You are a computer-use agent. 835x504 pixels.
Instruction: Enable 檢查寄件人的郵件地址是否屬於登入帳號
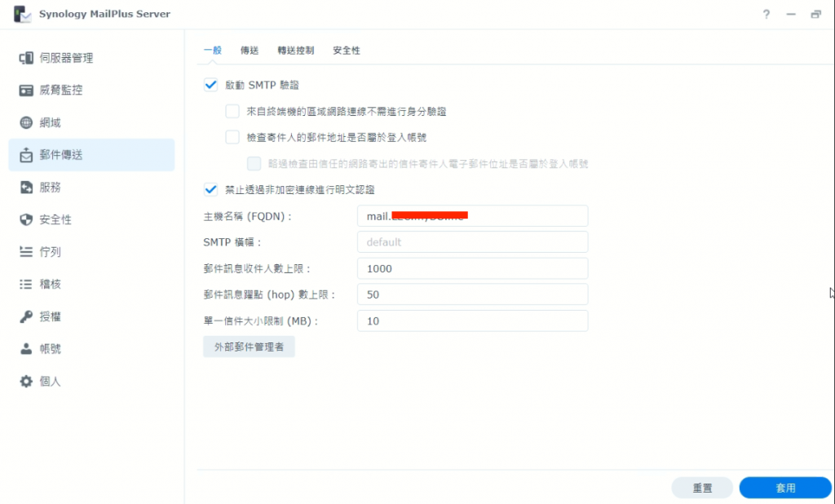(x=232, y=138)
